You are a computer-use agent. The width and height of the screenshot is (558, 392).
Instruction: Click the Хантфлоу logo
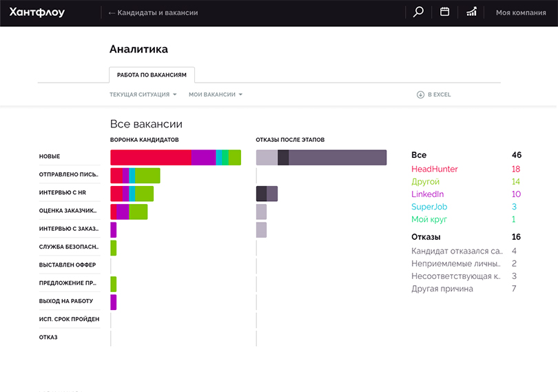pyautogui.click(x=37, y=12)
